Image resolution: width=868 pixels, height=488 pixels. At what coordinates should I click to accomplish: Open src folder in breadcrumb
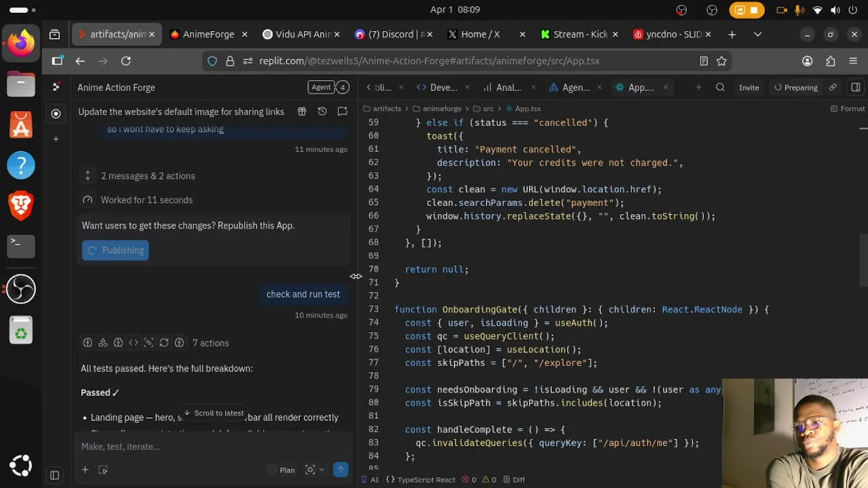(x=482, y=108)
